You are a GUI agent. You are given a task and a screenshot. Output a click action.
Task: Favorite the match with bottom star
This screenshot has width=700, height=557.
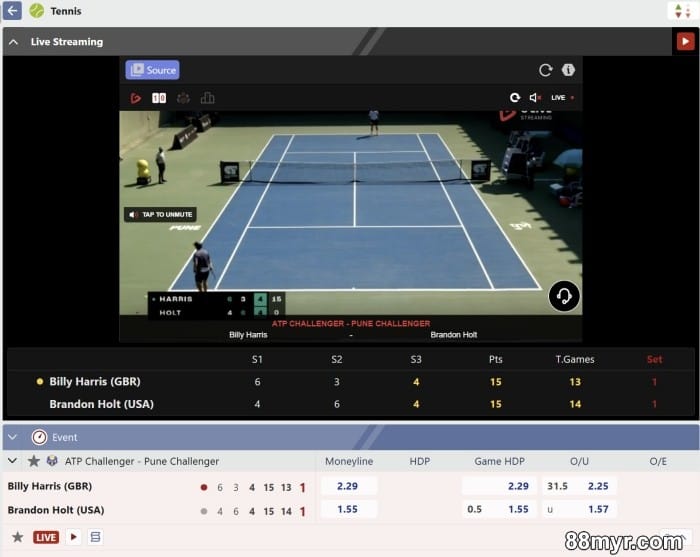pos(17,537)
